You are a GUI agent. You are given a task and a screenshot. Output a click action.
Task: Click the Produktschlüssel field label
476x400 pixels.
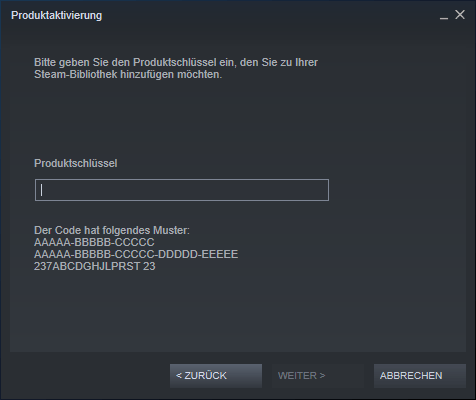(76, 163)
